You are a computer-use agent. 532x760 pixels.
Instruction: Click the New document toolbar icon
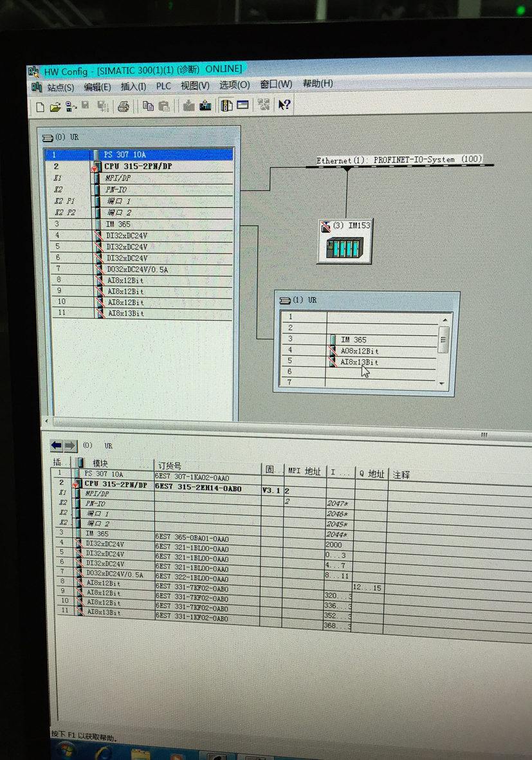click(x=40, y=107)
